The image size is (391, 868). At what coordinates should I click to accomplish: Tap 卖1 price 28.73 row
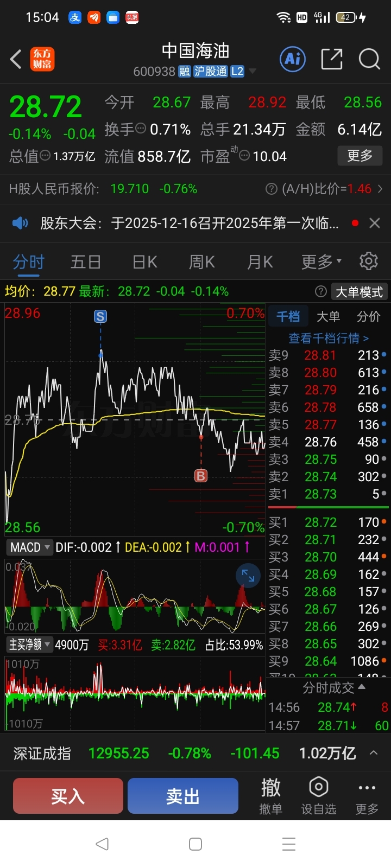[x=328, y=494]
